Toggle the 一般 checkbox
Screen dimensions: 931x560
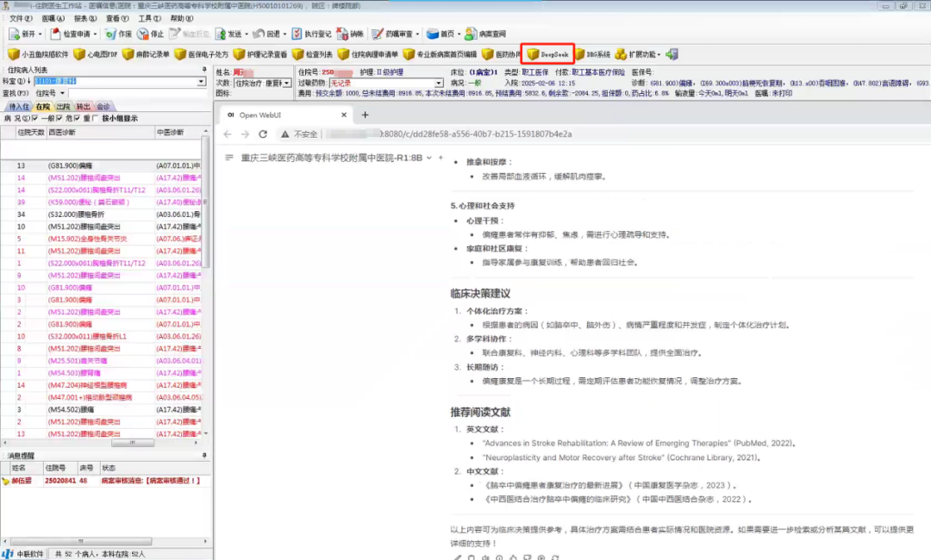click(59, 118)
